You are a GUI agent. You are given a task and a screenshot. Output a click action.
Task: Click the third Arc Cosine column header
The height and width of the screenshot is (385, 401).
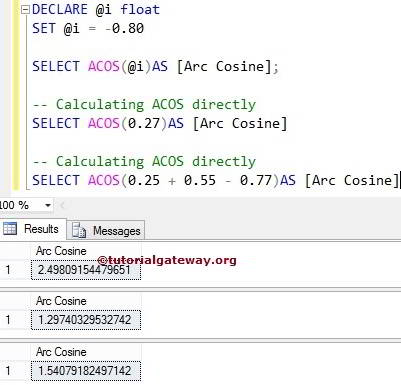86,352
